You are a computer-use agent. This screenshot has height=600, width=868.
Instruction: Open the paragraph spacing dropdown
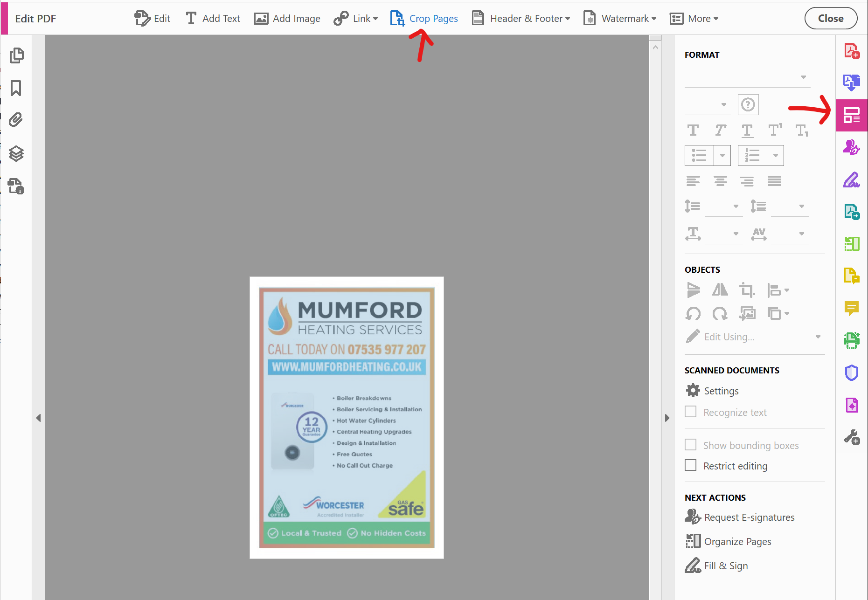tap(790, 207)
